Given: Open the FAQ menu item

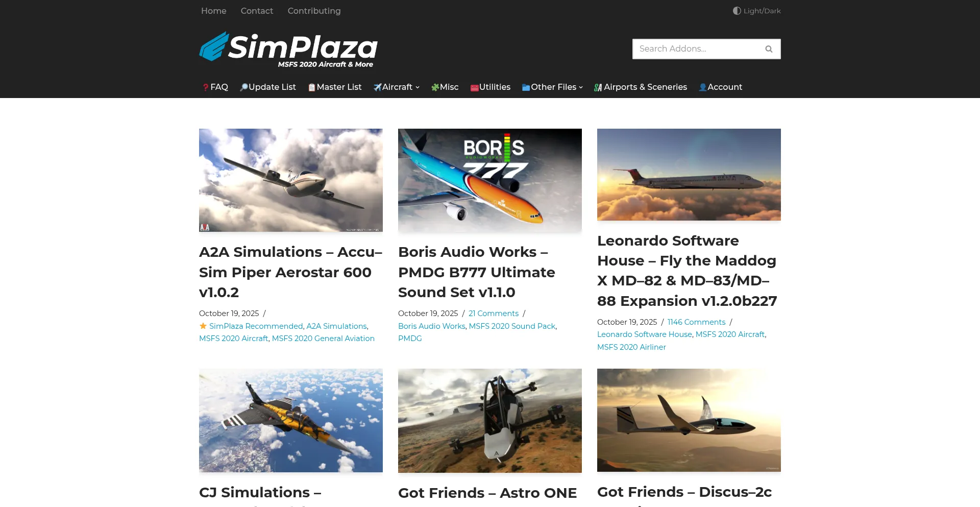Looking at the screenshot, I should point(215,87).
